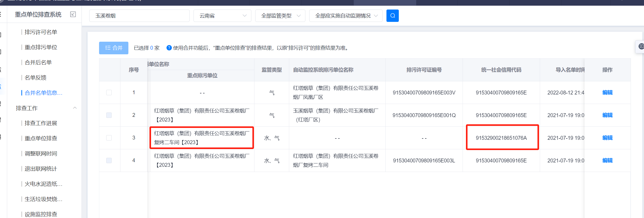Click permit number 91530400709809165E003L

click(424, 161)
